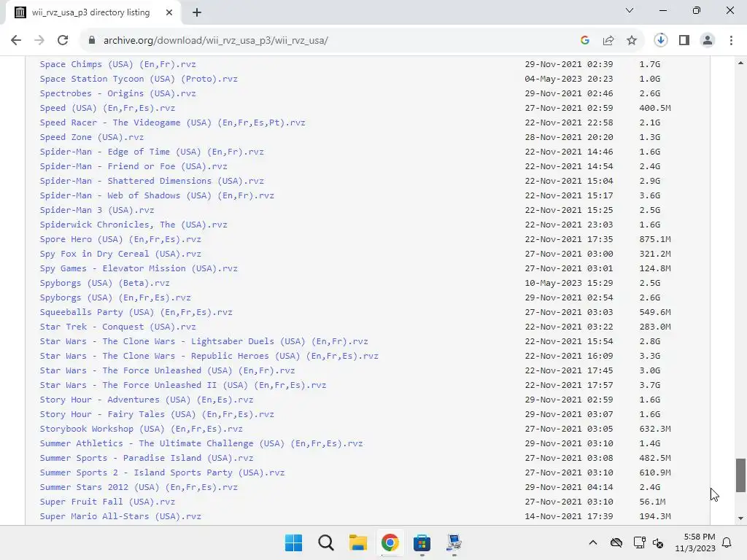Image resolution: width=747 pixels, height=560 pixels.
Task: Download Star Wars Clone Wars Republic Heroes
Action: (209, 356)
